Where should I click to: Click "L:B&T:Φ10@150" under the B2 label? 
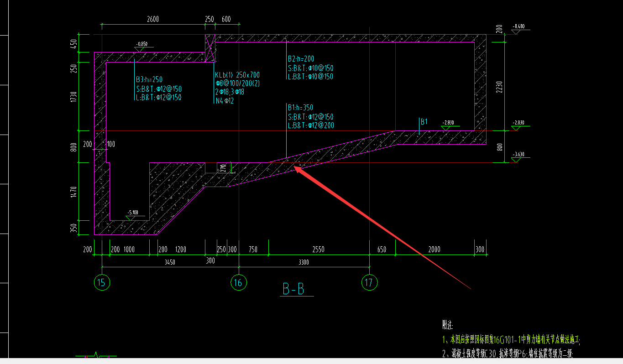tap(310, 77)
